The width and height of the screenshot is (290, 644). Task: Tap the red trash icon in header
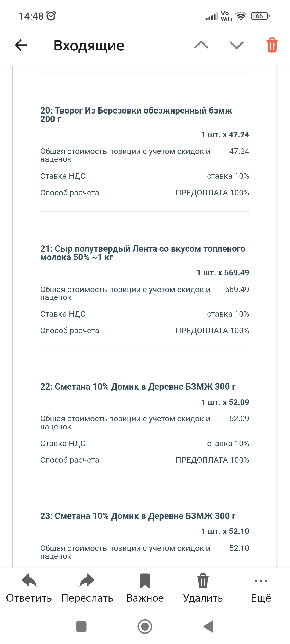click(272, 45)
